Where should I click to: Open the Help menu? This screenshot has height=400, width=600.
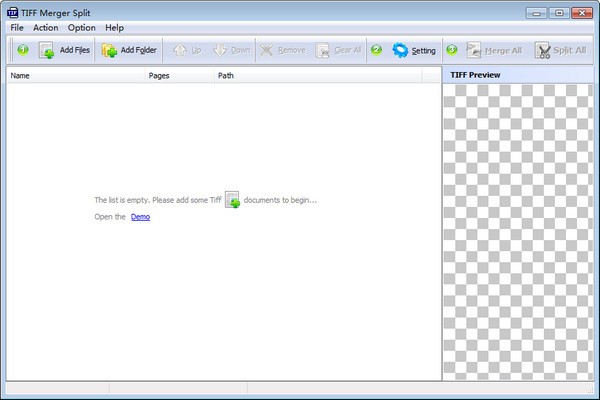115,28
